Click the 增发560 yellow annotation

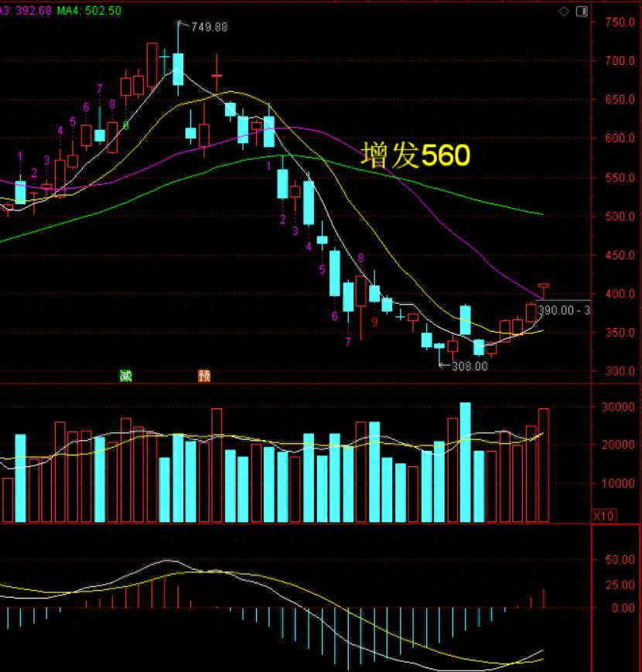click(x=415, y=155)
